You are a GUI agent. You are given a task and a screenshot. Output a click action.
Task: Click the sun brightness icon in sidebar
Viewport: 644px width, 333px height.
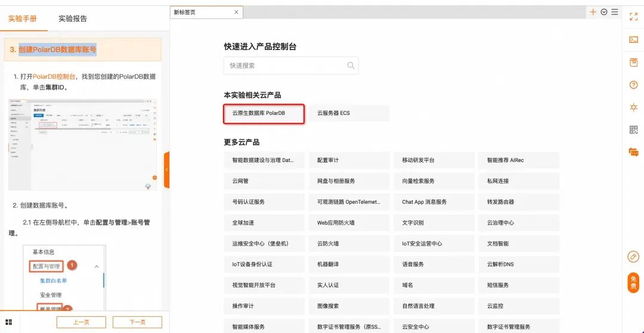tap(633, 107)
